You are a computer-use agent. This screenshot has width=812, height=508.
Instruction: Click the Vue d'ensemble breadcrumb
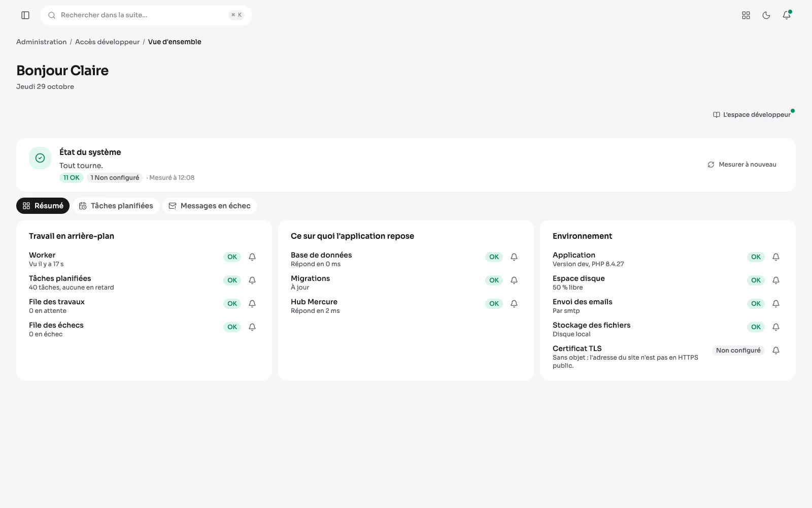click(175, 42)
